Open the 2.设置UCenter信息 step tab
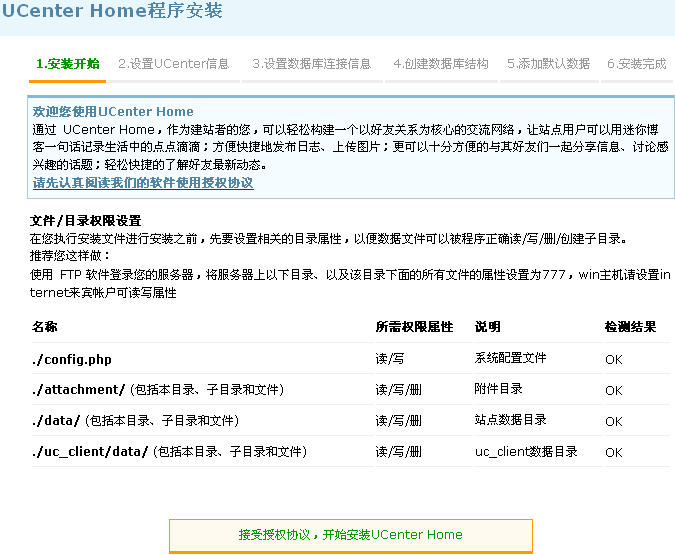The height and width of the screenshot is (555, 675). tap(173, 64)
